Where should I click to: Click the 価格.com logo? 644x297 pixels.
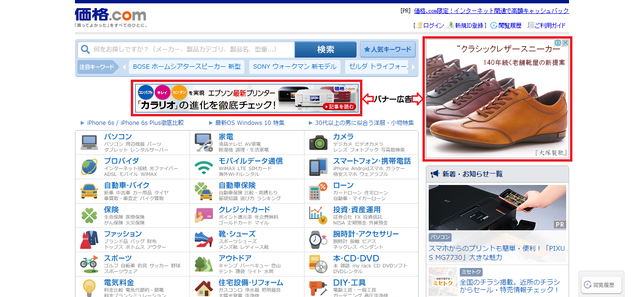point(110,14)
